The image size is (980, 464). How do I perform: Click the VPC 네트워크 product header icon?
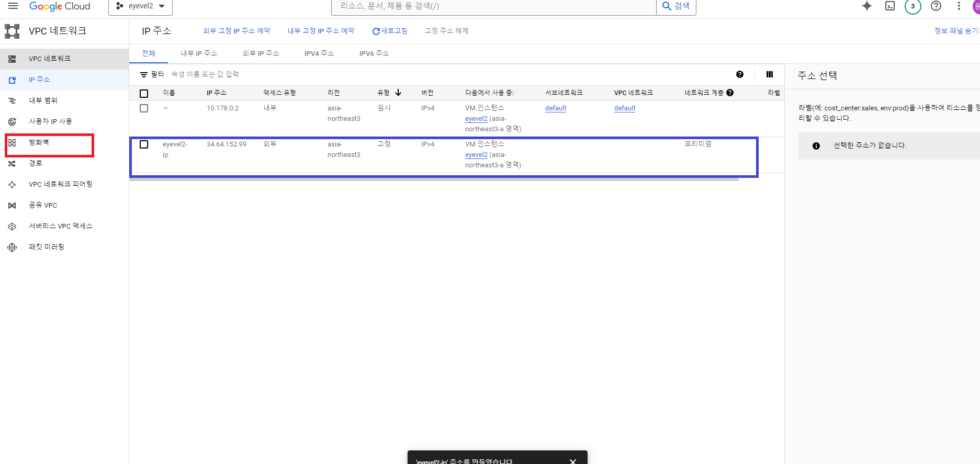(x=12, y=31)
